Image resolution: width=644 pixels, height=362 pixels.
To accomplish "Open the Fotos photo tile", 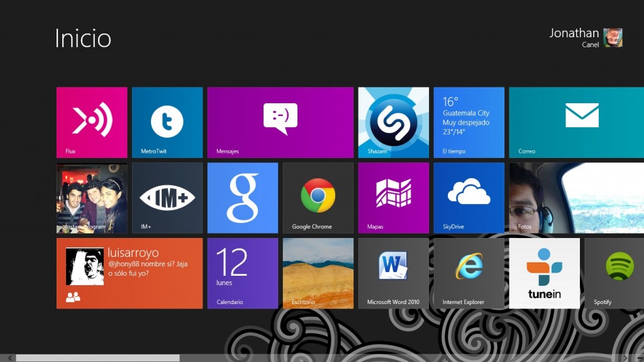I will coord(577,198).
